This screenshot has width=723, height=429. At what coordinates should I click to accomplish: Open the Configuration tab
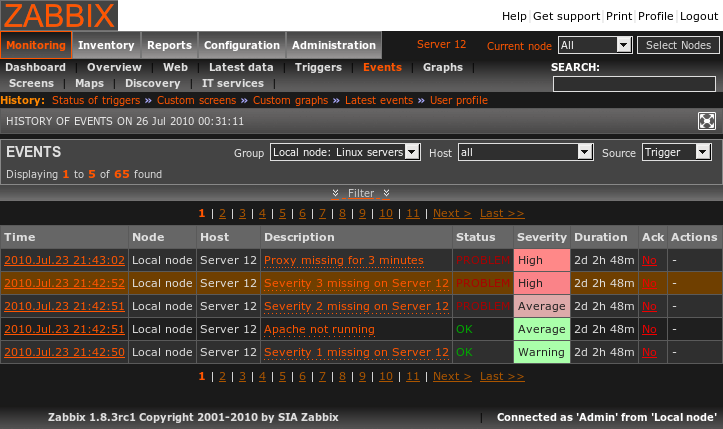(x=242, y=45)
